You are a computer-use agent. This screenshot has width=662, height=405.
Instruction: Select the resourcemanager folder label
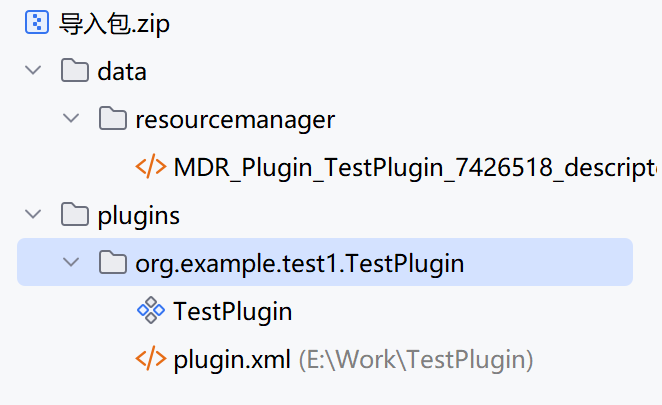click(235, 120)
